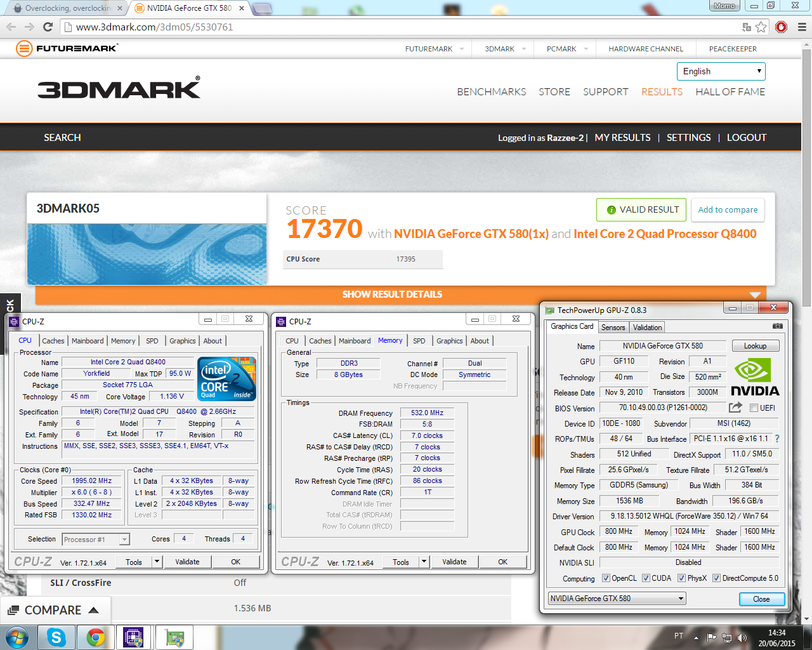Open the Windows Start button

coord(17,637)
